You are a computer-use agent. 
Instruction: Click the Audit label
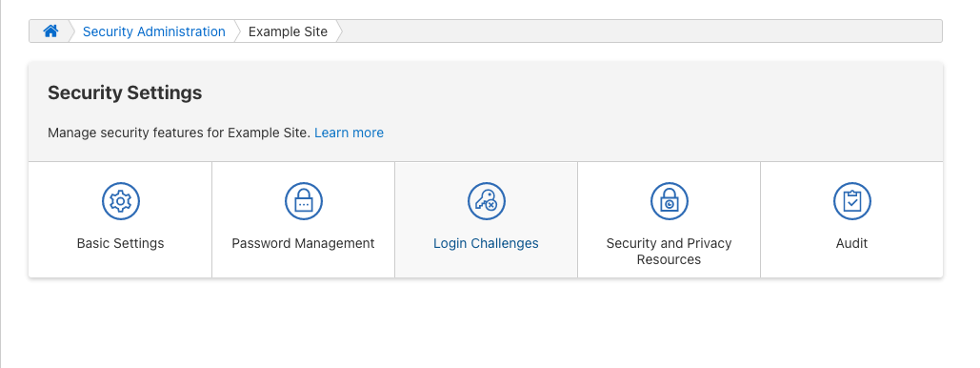click(851, 243)
